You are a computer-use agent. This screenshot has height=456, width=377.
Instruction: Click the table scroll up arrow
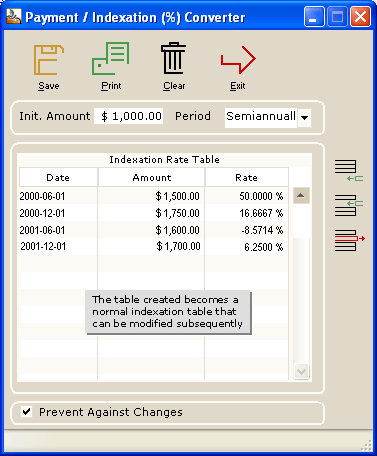click(x=301, y=195)
